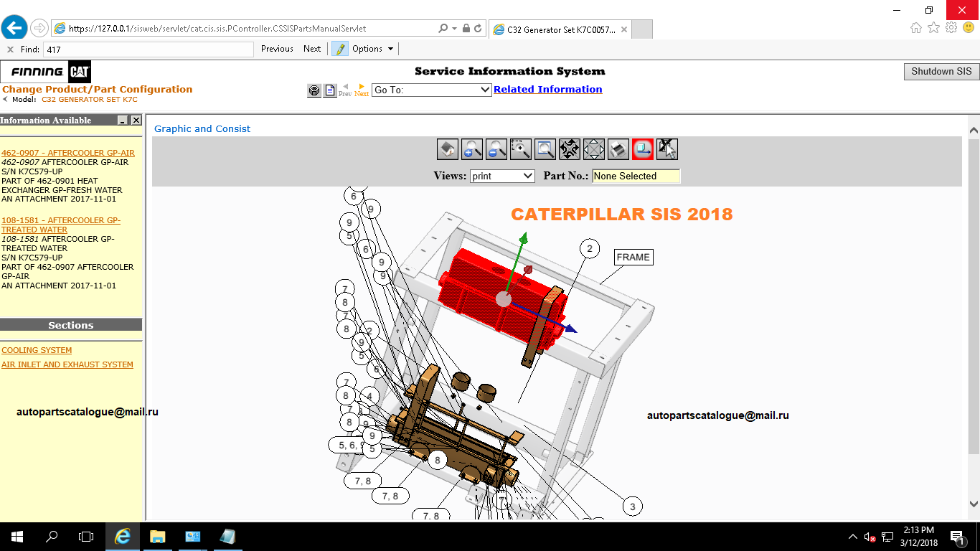980x551 pixels.
Task: Click the browser Back arrow button
Action: (14, 28)
